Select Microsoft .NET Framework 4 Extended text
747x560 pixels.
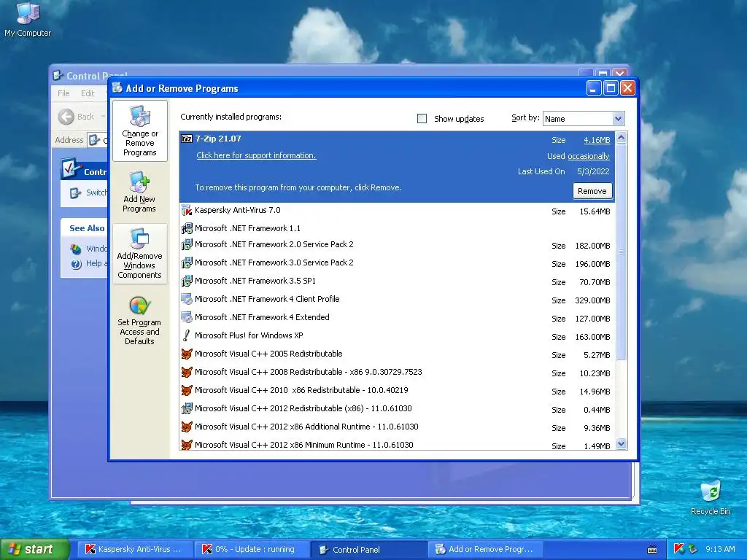(262, 317)
